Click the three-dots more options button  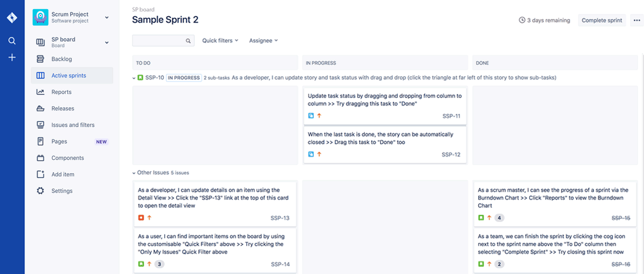tap(636, 20)
